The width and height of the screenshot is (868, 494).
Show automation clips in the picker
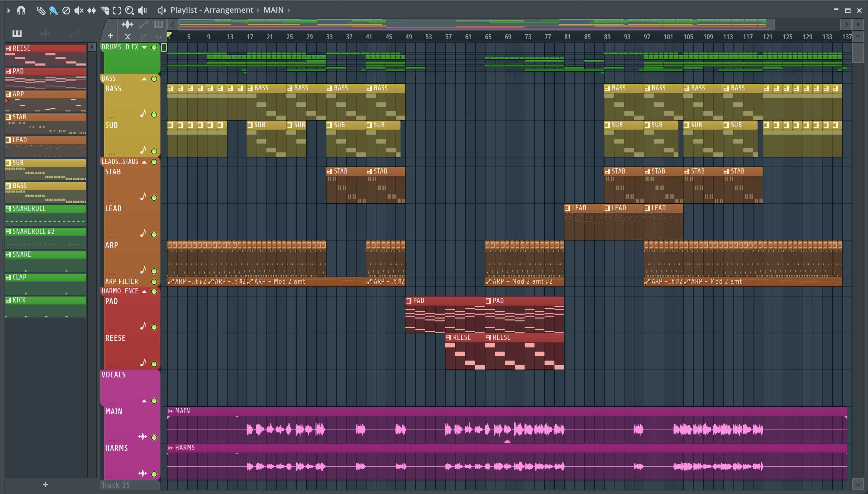(74, 34)
